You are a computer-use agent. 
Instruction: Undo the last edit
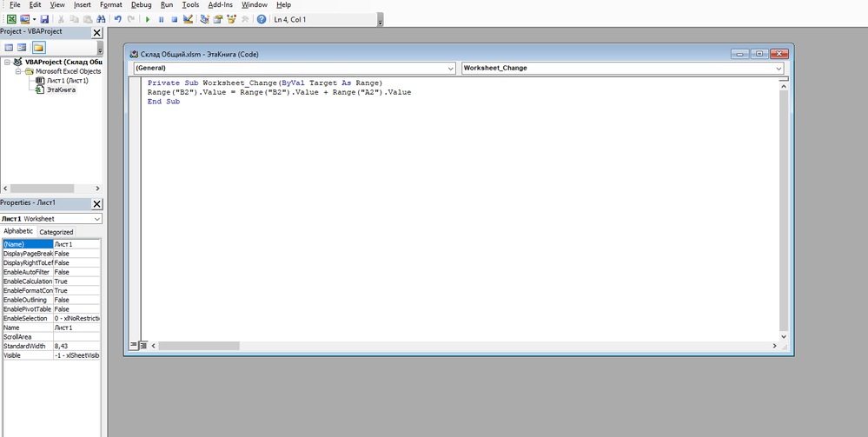(x=118, y=19)
